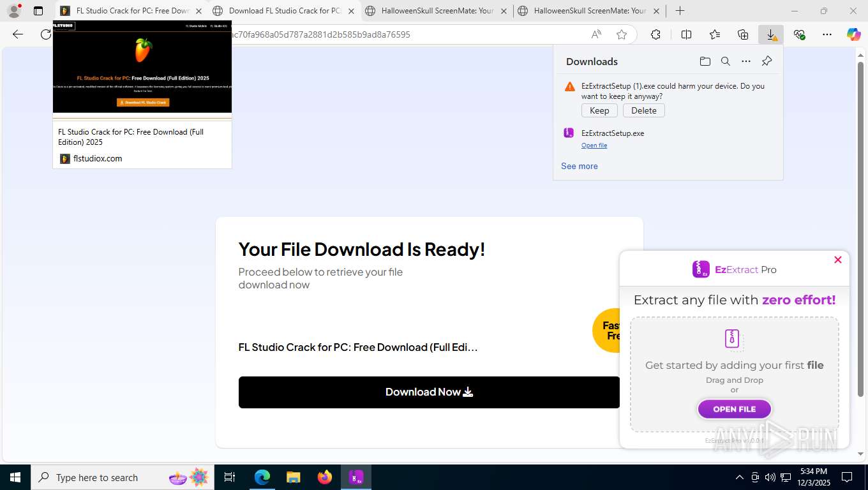Click Delete for EzExtractSetup (1).exe

(x=644, y=110)
